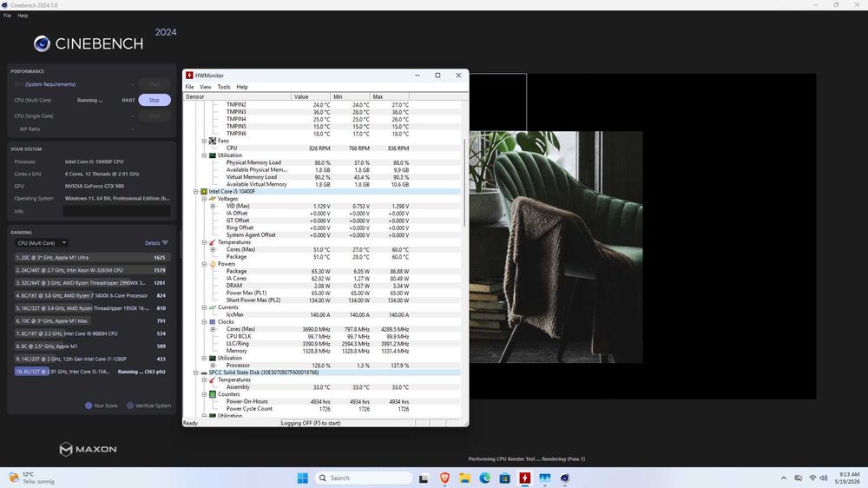Screen dimensions: 868x488
Task: Switch to Cinebench via its taskbar icon
Action: (x=565, y=478)
